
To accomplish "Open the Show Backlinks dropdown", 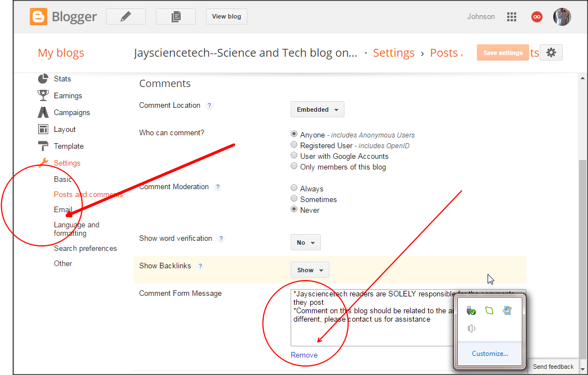I will [x=309, y=269].
